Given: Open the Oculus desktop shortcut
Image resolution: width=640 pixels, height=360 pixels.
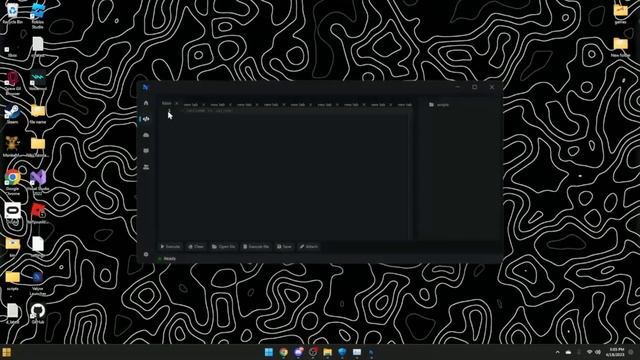Looking at the screenshot, I should tap(12, 213).
